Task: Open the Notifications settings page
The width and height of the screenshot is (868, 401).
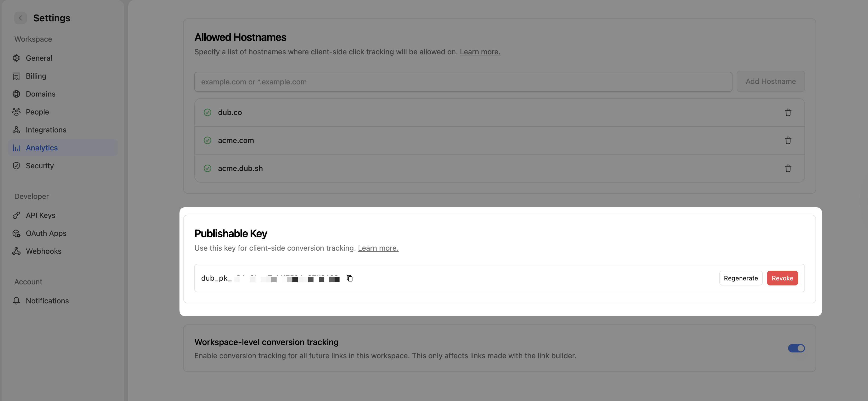Action: pos(47,300)
